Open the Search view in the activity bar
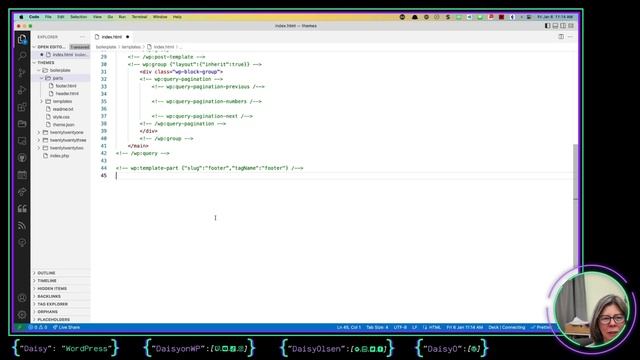Image resolution: width=640 pixels, height=360 pixels. pos(22,56)
